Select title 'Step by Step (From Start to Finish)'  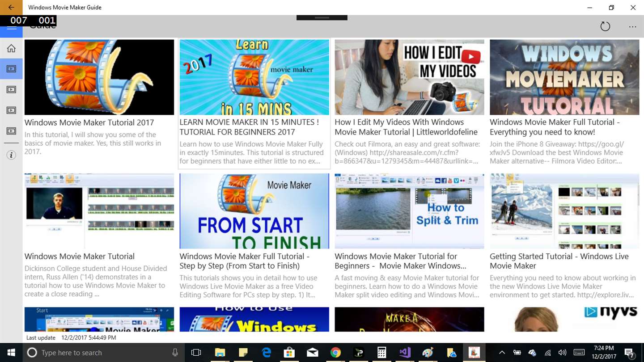(x=240, y=266)
